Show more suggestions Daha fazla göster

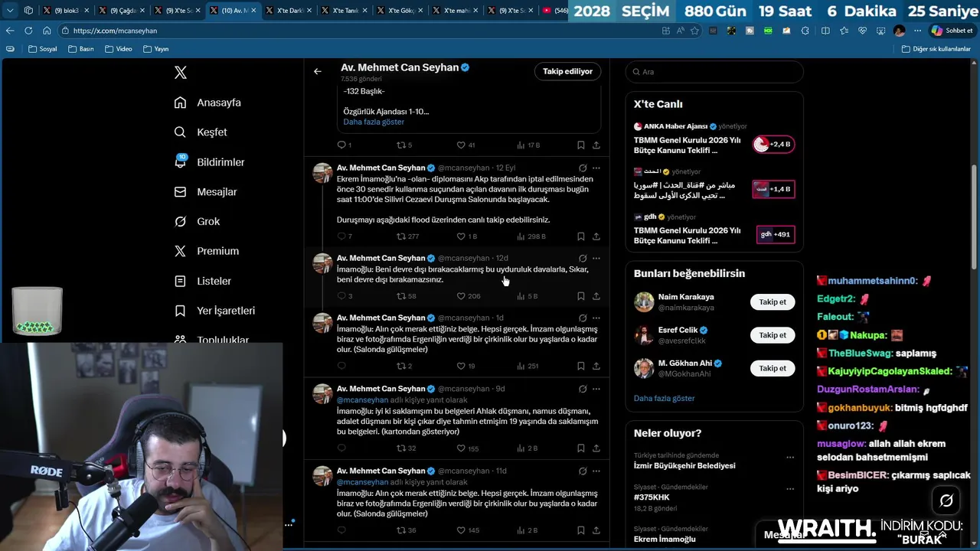(664, 399)
